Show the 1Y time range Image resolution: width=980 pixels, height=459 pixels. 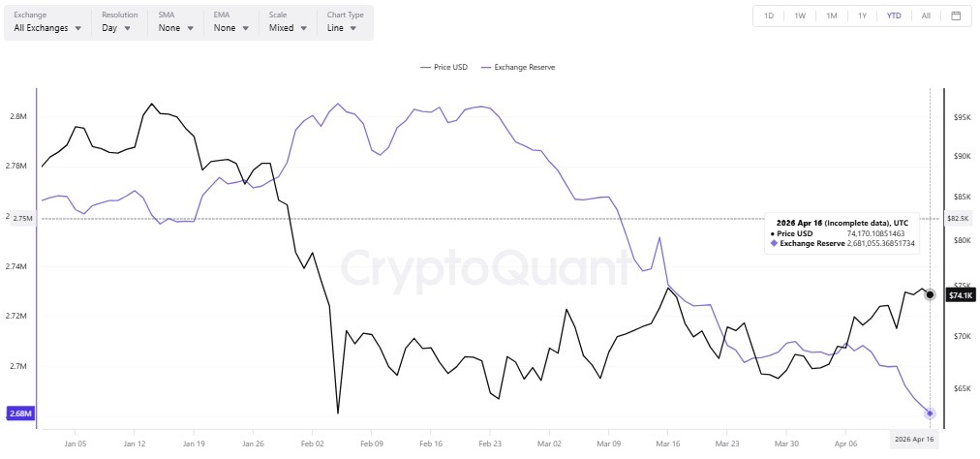[x=862, y=15]
